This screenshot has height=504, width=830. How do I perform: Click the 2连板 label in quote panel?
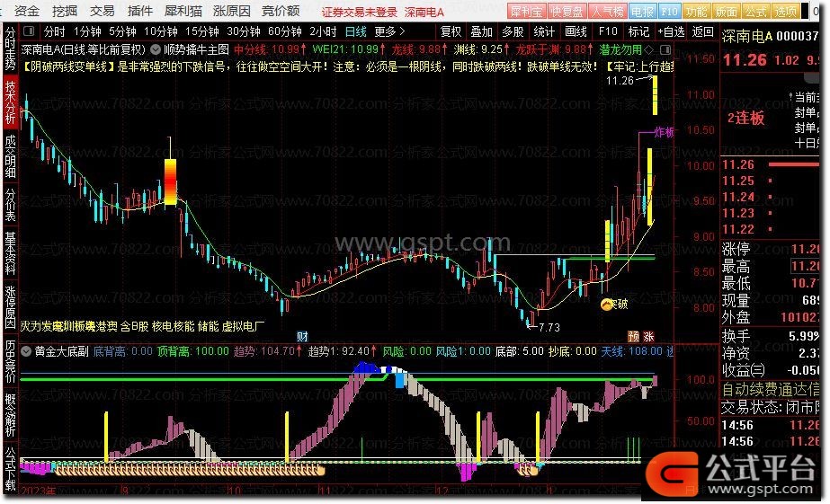745,118
